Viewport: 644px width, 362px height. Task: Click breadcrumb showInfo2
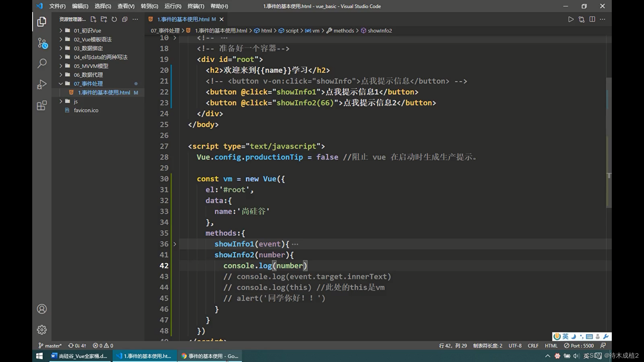click(376, 31)
